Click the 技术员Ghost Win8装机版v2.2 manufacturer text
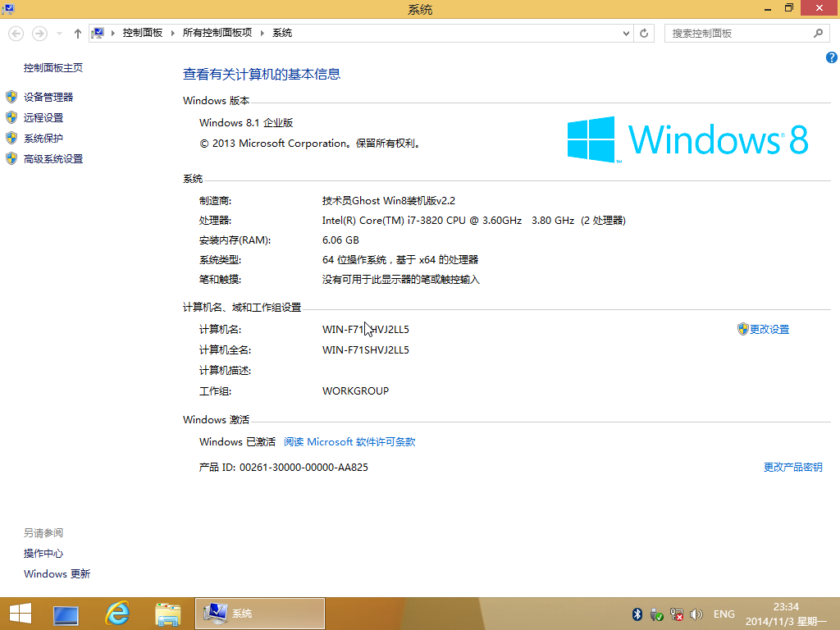The width and height of the screenshot is (840, 630). click(388, 201)
